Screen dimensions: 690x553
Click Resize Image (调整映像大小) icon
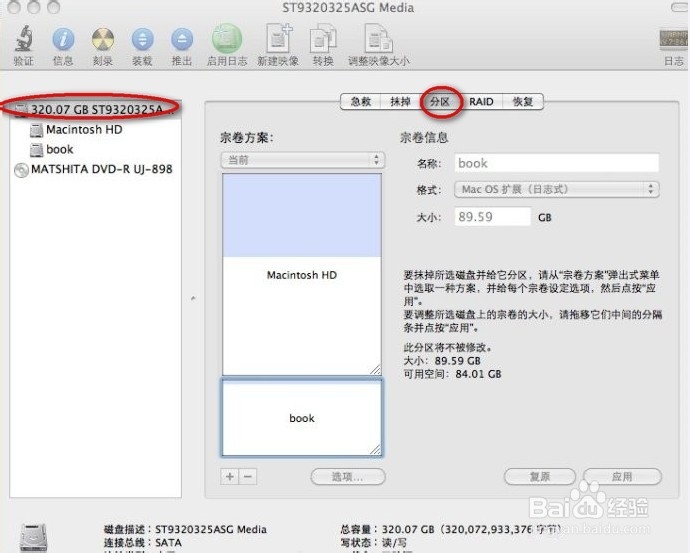coord(378,39)
